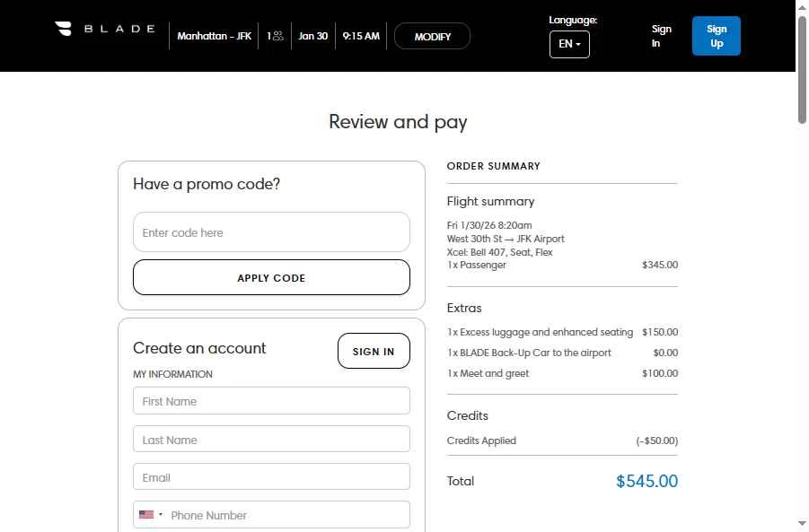
Task: Focus the Phone Number field
Action: coord(289,514)
